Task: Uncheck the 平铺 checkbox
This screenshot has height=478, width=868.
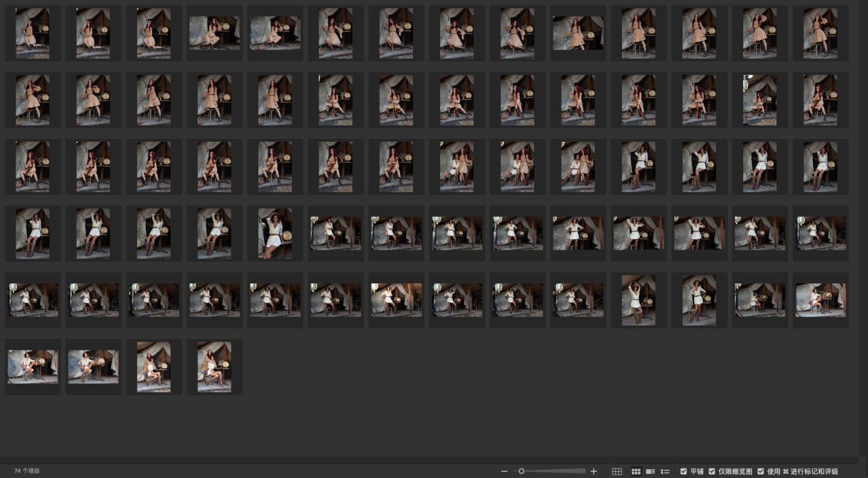Action: [x=684, y=471]
